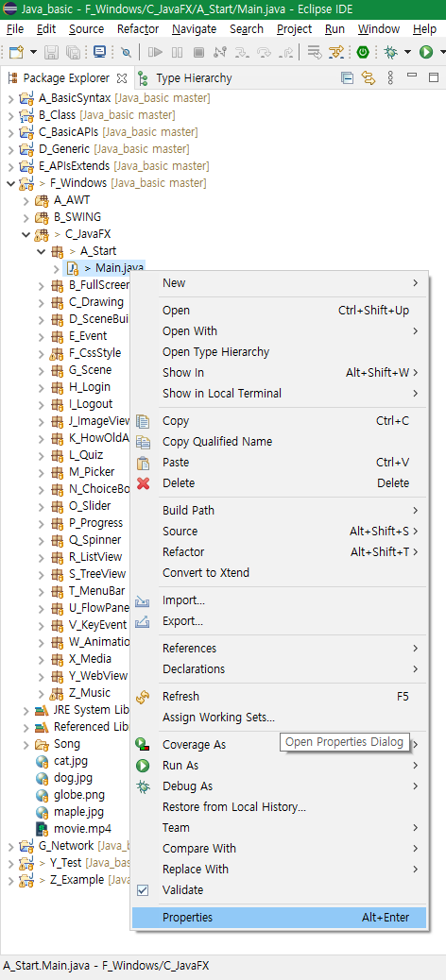Click Collapse All in Package Explorer

pyautogui.click(x=347, y=78)
